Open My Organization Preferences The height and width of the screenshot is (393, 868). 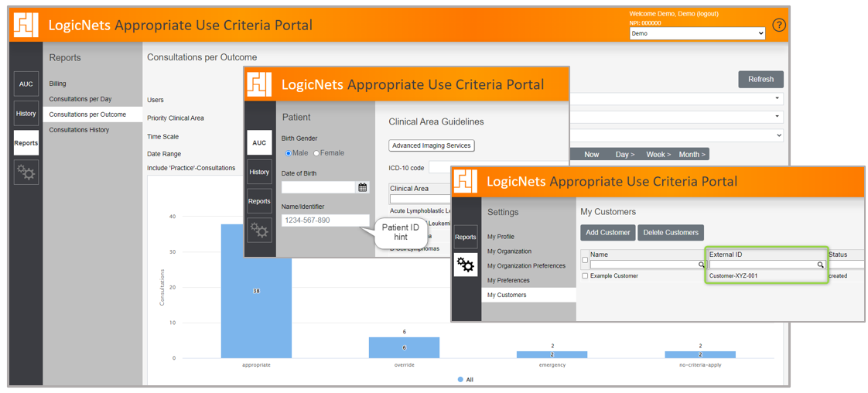coord(526,265)
